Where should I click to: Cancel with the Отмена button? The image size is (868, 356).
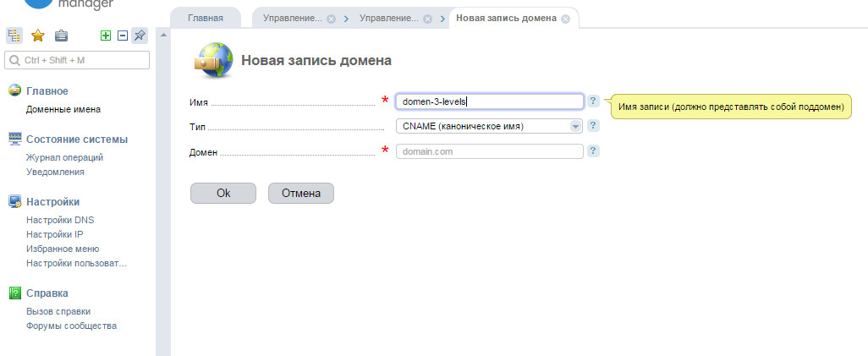click(x=301, y=194)
